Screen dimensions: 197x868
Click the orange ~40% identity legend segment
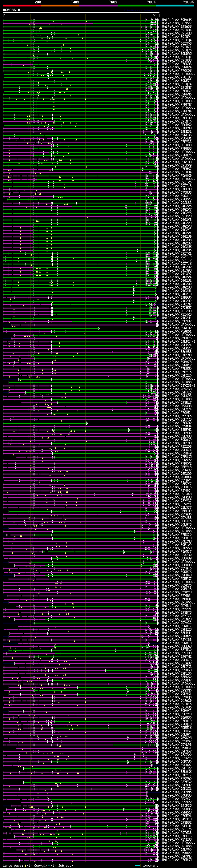coord(60,6)
